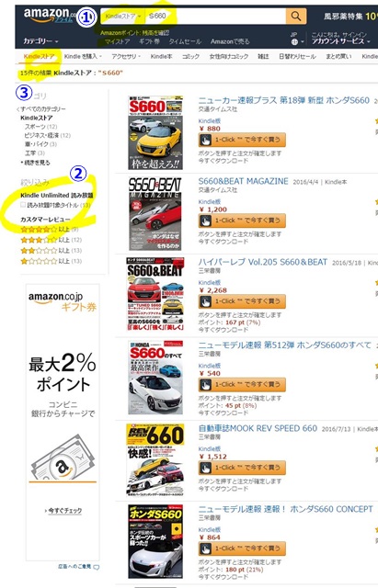Viewport: 378px width, 588px height.
Task: Click 4 stars and up review filter
Action: click(50, 229)
